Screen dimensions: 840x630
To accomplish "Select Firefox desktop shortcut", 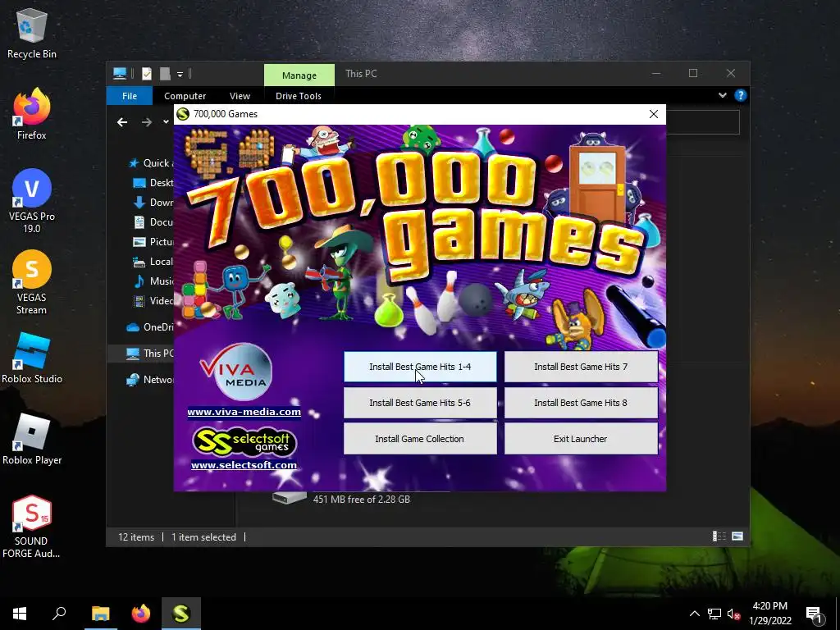I will click(32, 115).
